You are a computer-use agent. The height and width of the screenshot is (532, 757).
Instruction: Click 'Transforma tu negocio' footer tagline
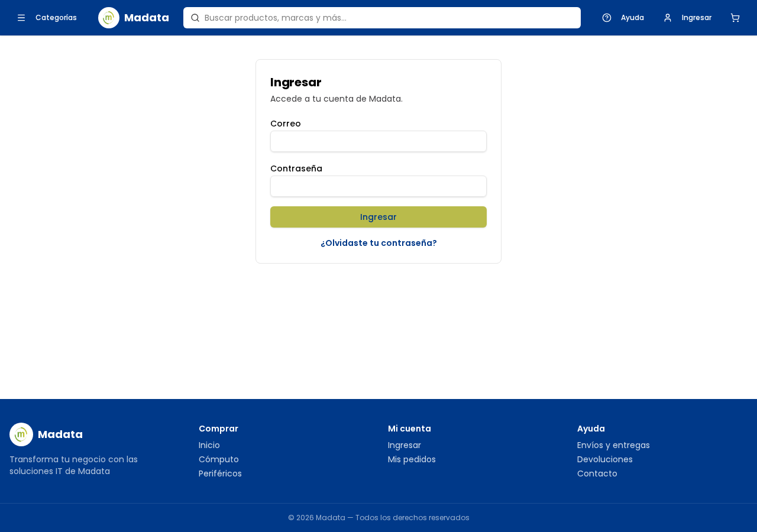coord(73,465)
